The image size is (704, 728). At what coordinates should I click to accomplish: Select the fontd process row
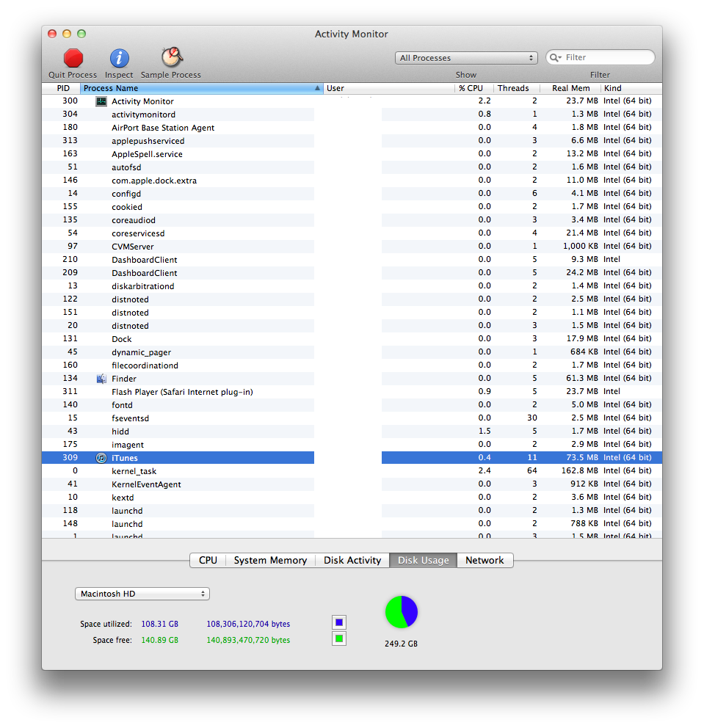click(352, 405)
